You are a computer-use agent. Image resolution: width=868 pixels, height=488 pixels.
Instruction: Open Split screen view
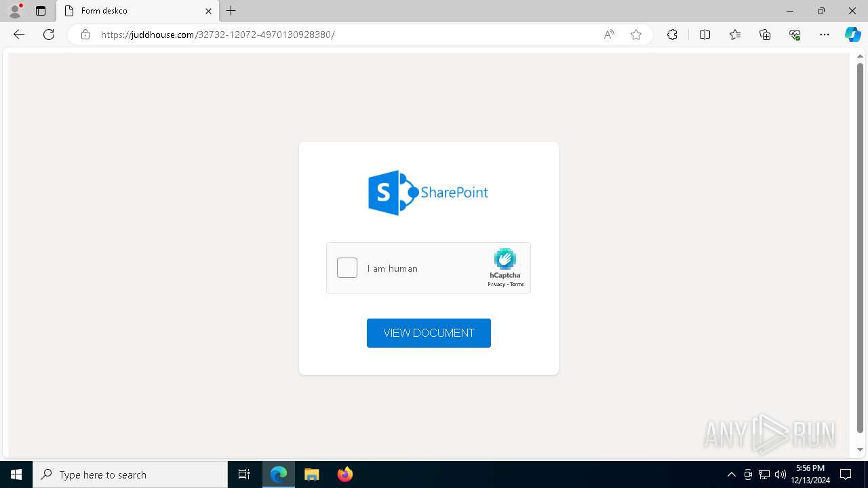(x=705, y=35)
